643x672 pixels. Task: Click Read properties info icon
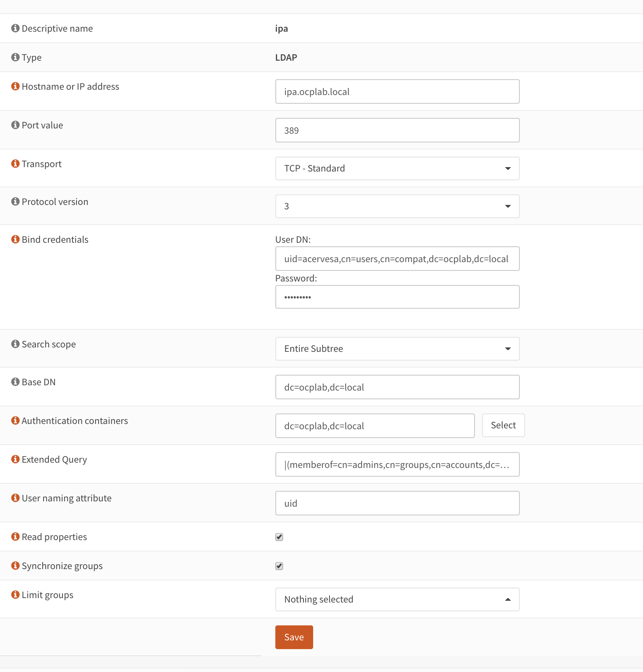point(15,537)
